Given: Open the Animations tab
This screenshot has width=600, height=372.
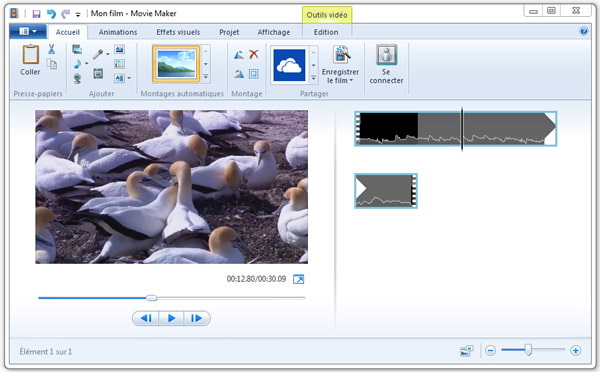Looking at the screenshot, I should tap(118, 32).
